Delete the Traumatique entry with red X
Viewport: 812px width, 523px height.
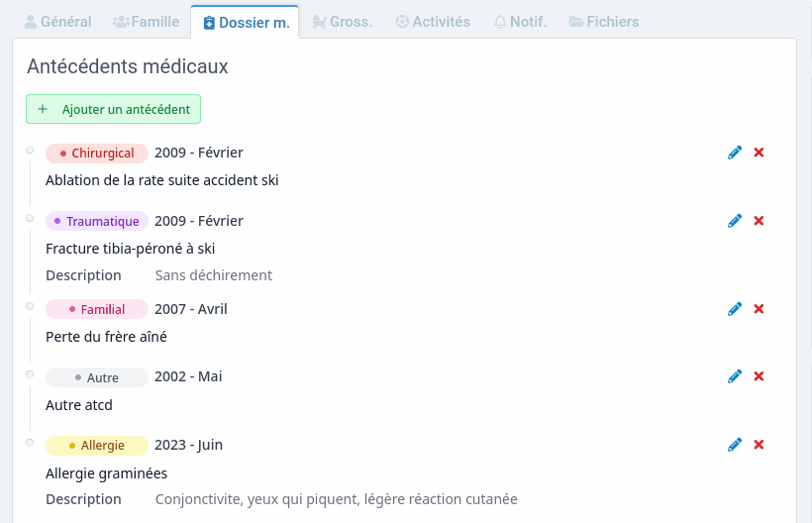759,221
